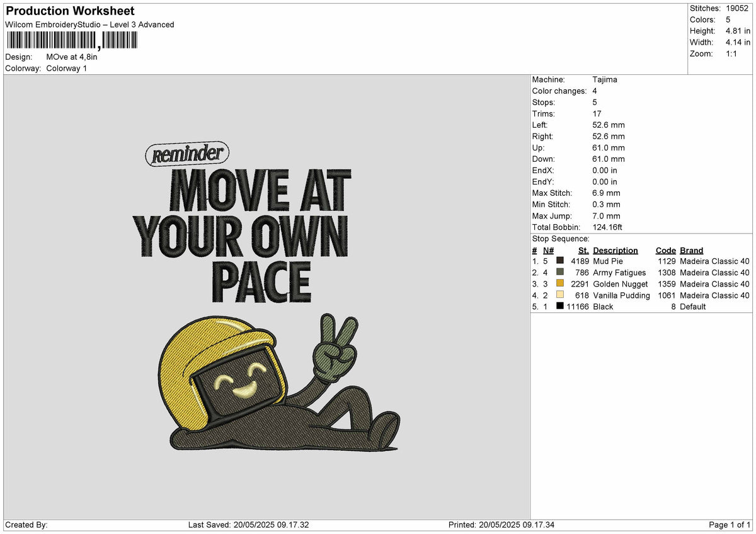This screenshot has height=534, width=756.
Task: Click the Description column header
Action: click(616, 250)
